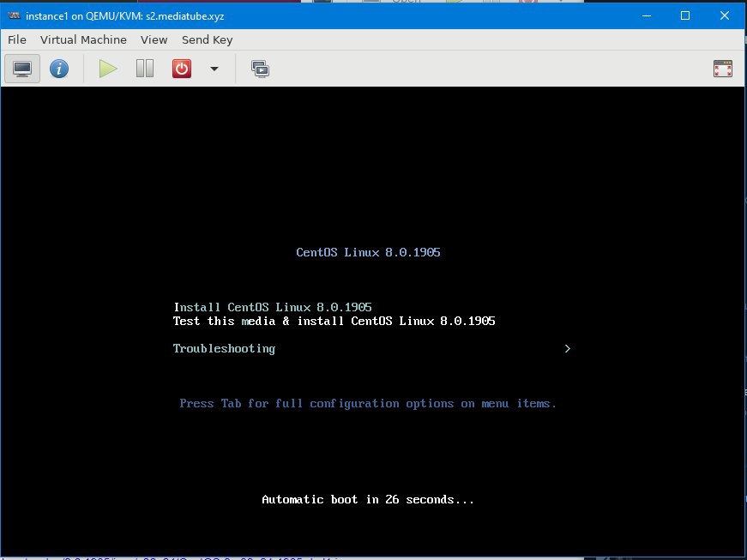The height and width of the screenshot is (560, 747).
Task: Click the Troubleshooting submenu arrow
Action: pos(567,349)
